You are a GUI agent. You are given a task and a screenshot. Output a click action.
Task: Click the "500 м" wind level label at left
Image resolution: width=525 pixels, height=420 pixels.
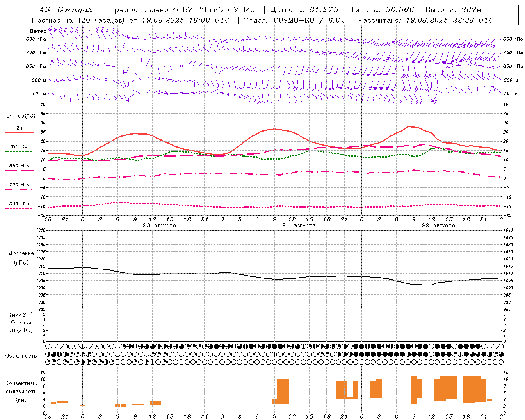coord(39,80)
